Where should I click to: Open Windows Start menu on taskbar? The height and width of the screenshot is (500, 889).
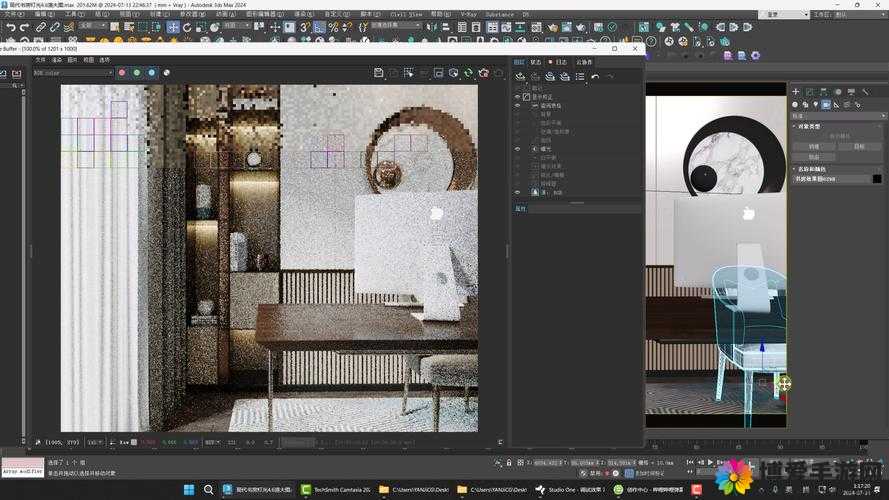tap(189, 489)
